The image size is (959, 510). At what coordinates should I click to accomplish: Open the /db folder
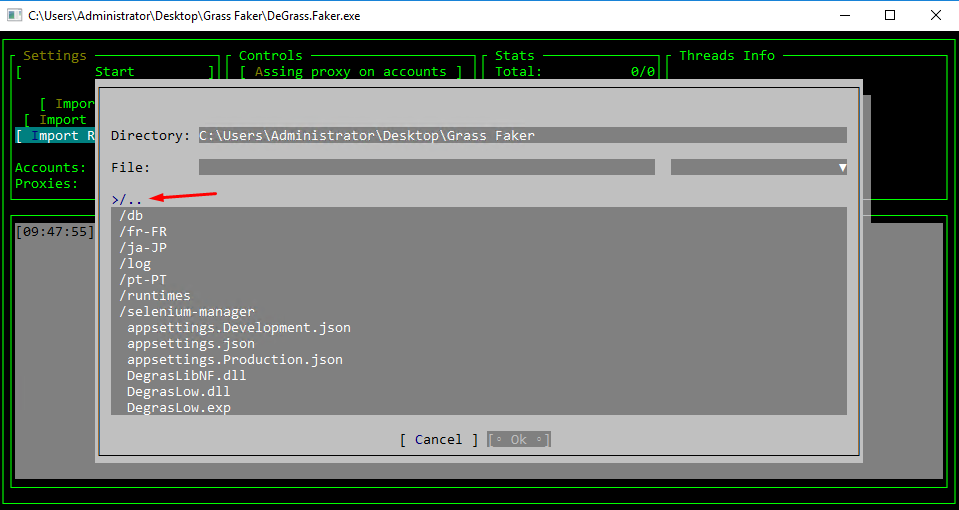pyautogui.click(x=131, y=216)
